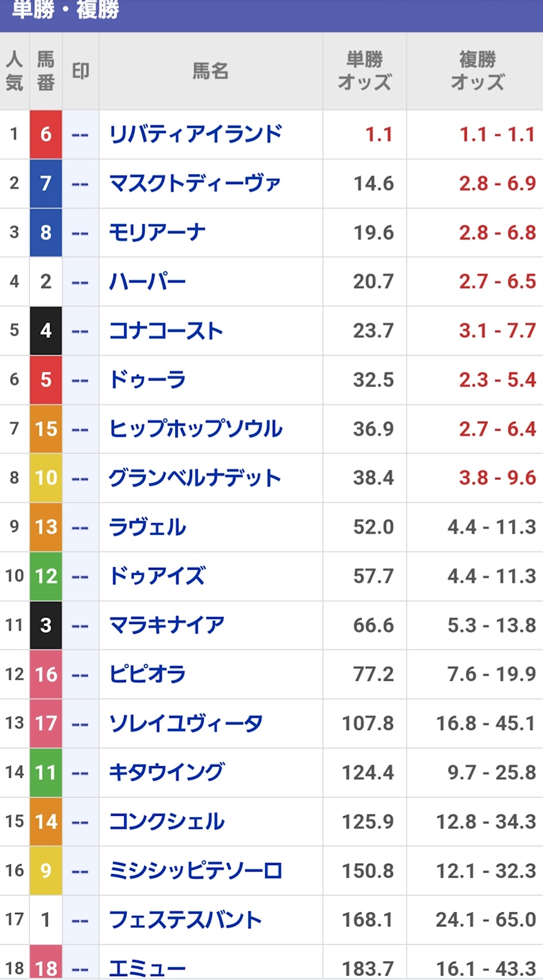
Task: Open ヒップホップソウル entry
Action: [196, 428]
